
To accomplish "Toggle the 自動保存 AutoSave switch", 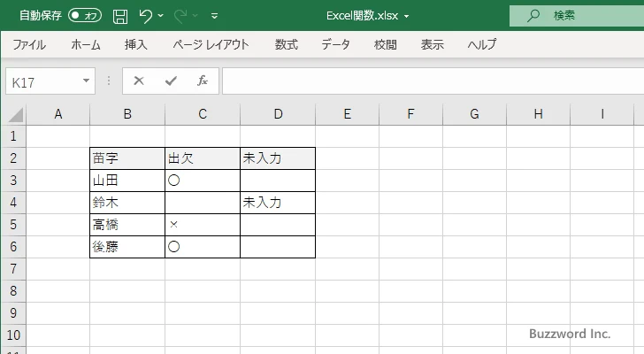I will [x=85, y=16].
